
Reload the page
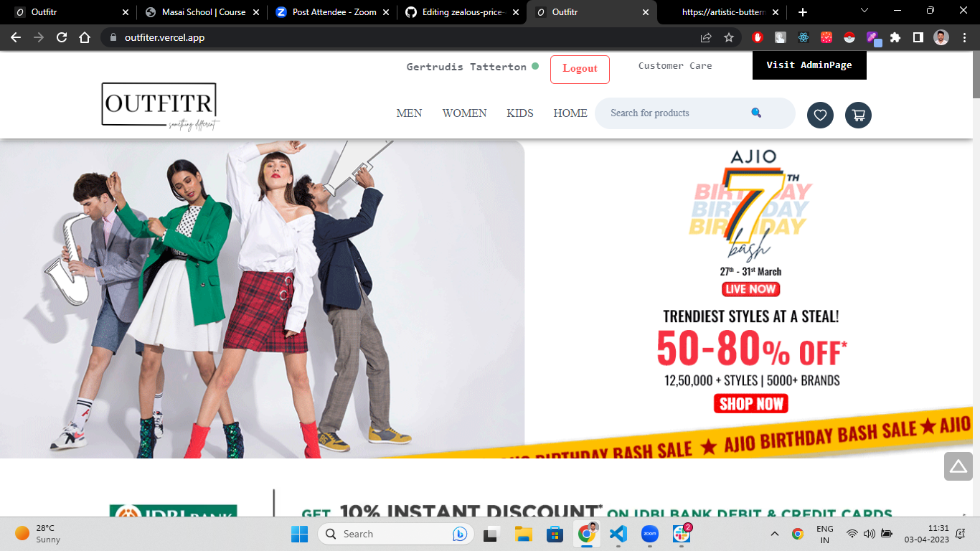click(62, 37)
